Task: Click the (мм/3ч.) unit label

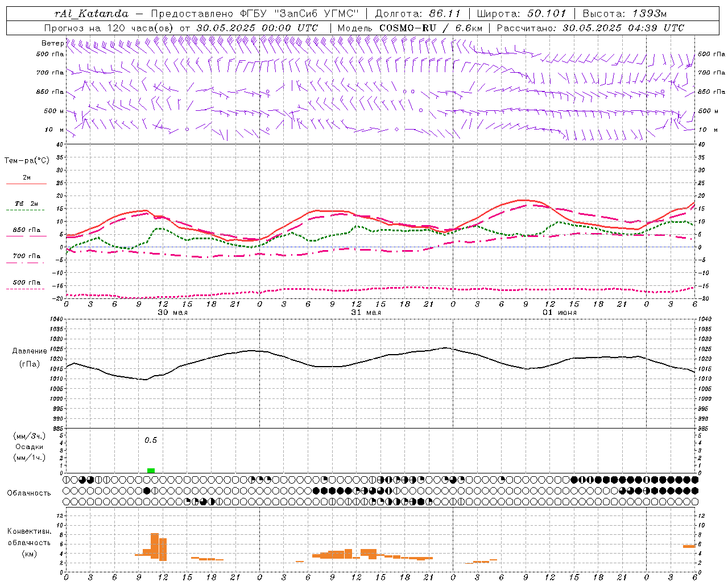Action: coord(30,436)
